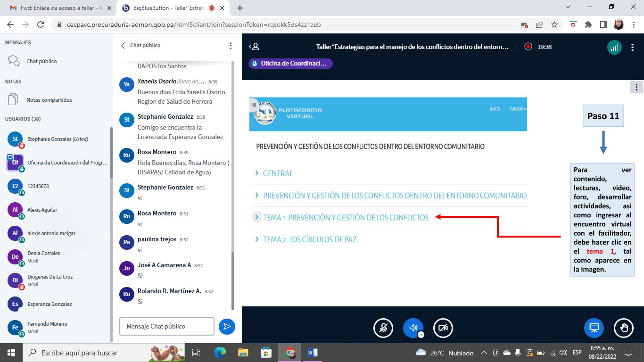The width and height of the screenshot is (644, 362).
Task: Unmute the microphone
Action: click(x=383, y=328)
